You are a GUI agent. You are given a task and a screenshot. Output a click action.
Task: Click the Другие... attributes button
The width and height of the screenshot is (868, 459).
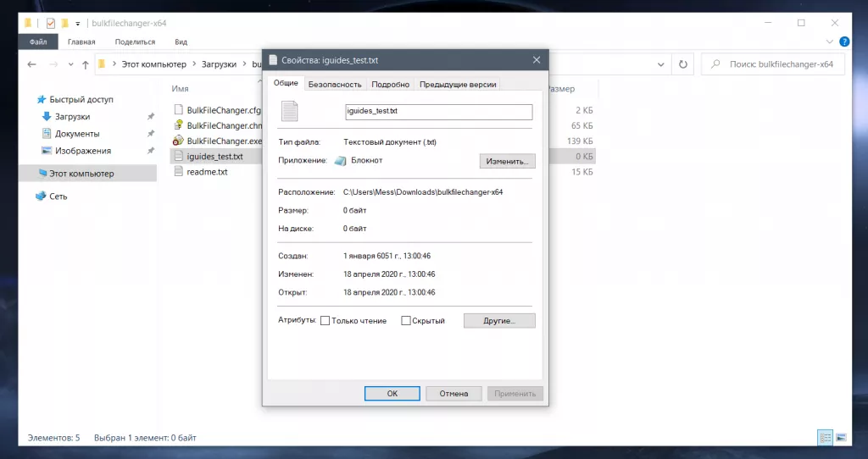499,321
